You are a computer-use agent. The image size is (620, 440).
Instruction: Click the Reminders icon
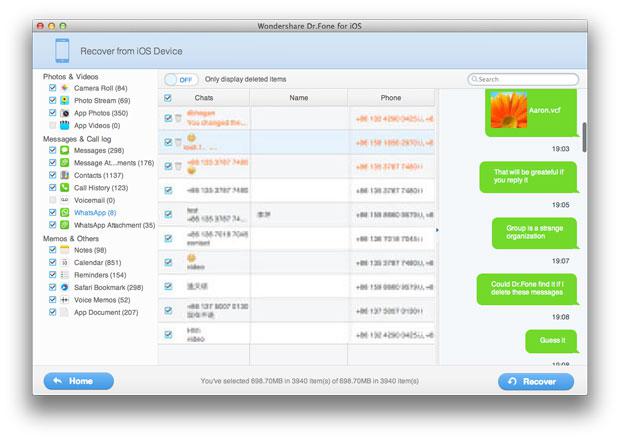pyautogui.click(x=64, y=275)
